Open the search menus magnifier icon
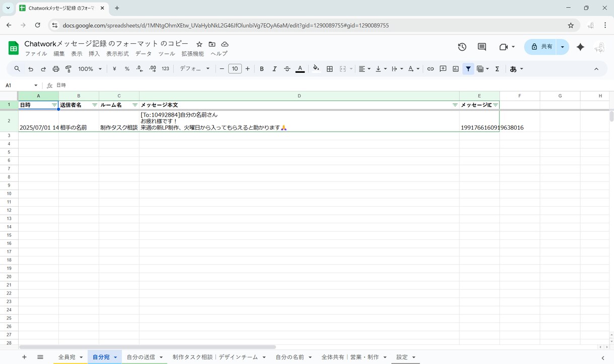Viewport: 614px width, 364px height. click(17, 69)
